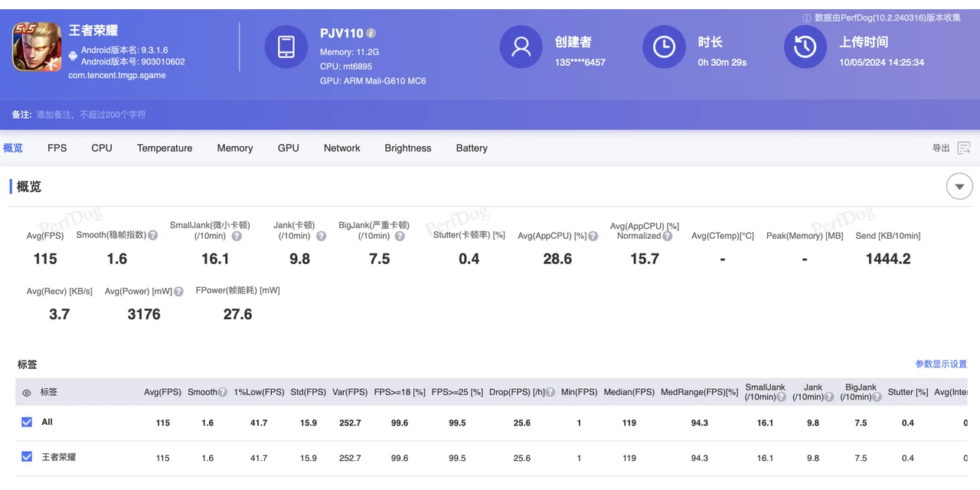Click the 备注 notes input field
980x490 pixels.
point(92,115)
